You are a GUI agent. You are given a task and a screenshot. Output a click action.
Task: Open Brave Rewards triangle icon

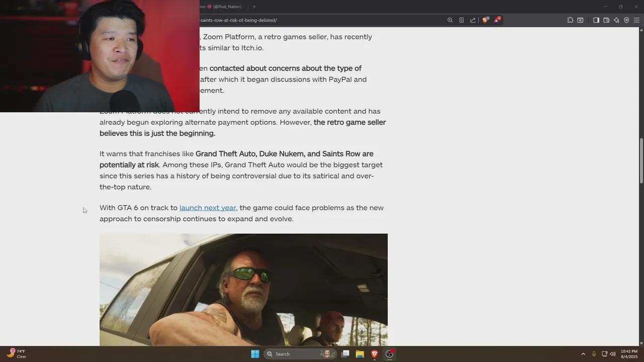point(497,20)
